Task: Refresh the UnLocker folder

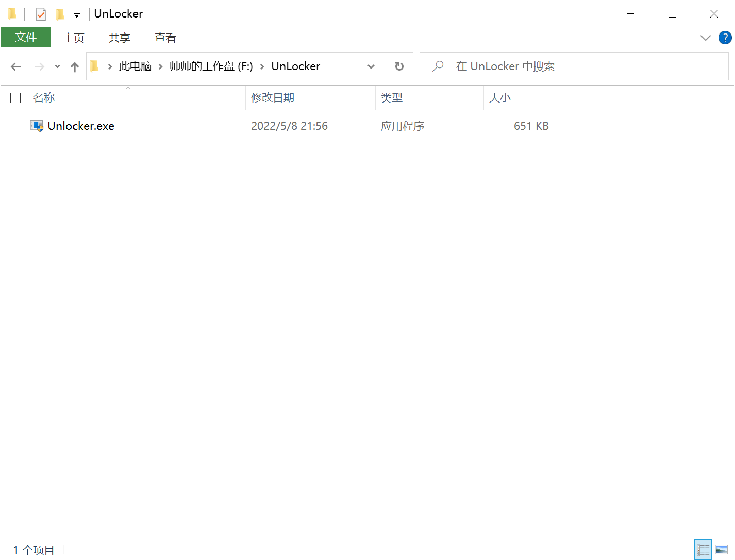Action: pos(399,66)
